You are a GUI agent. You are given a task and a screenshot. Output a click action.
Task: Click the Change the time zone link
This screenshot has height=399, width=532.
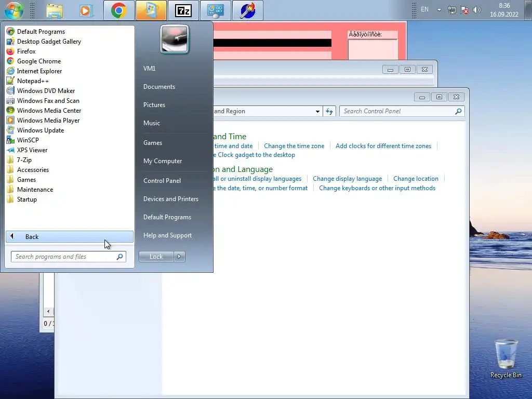pos(294,146)
